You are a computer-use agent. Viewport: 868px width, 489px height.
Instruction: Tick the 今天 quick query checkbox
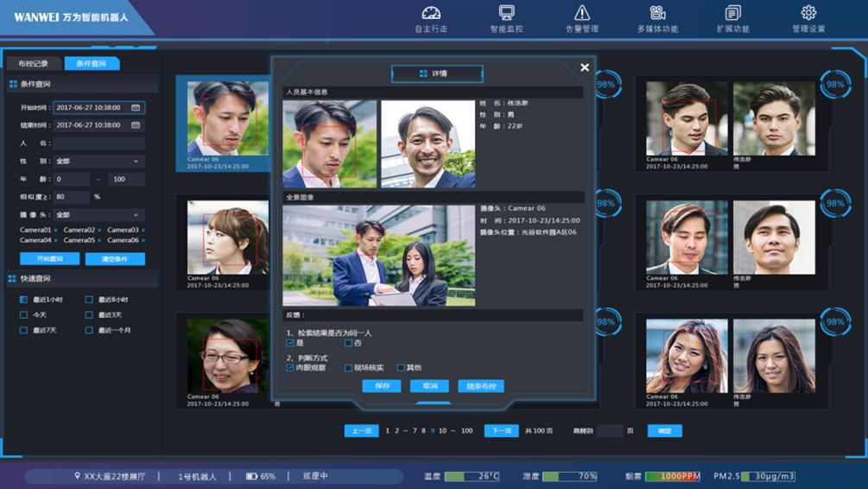click(24, 315)
